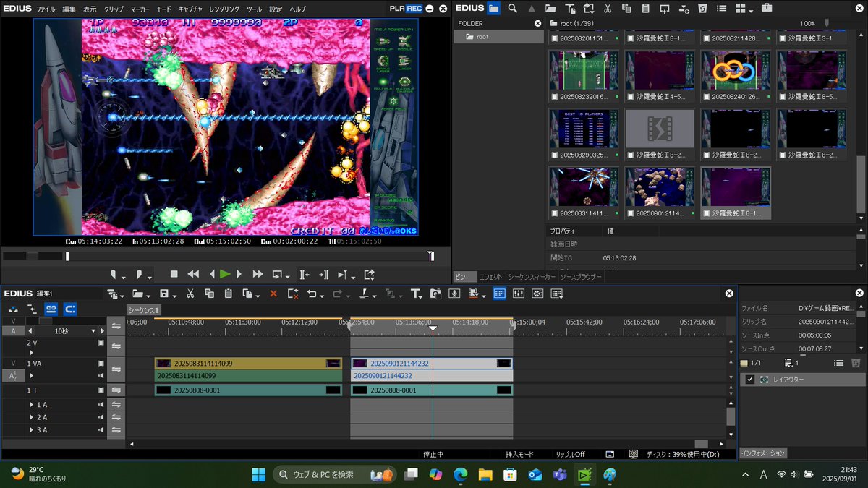
Task: Open the レンダリング menu
Action: click(x=224, y=9)
